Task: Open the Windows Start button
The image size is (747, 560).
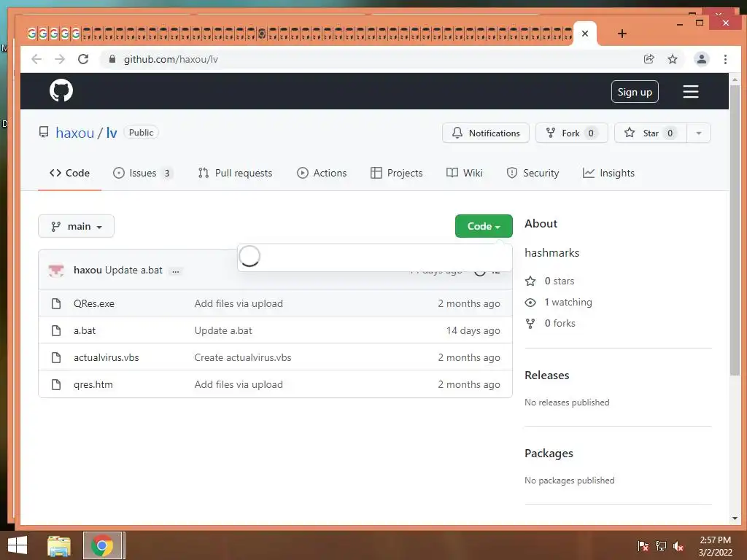Action: click(18, 545)
